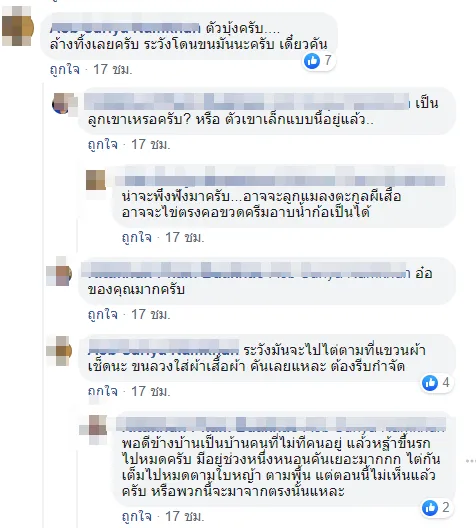
Task: Open the blurred author name of top comment
Action: (x=125, y=28)
